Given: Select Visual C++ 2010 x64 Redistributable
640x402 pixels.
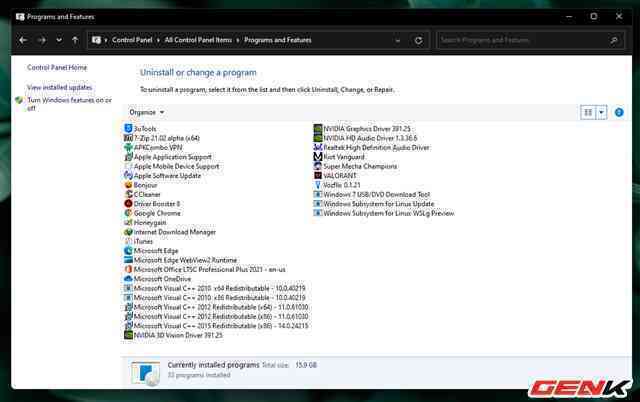Looking at the screenshot, I should coord(215,288).
